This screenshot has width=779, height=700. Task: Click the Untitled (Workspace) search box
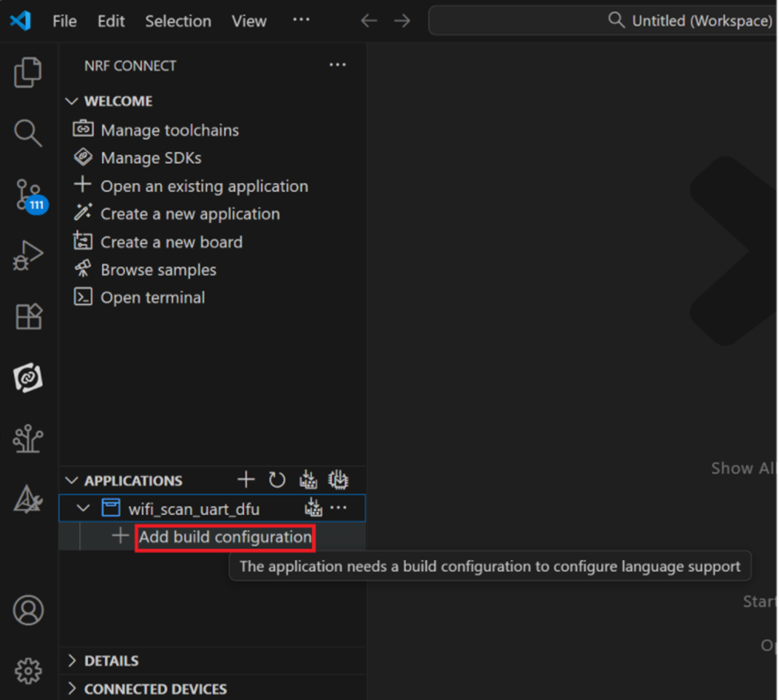click(605, 20)
